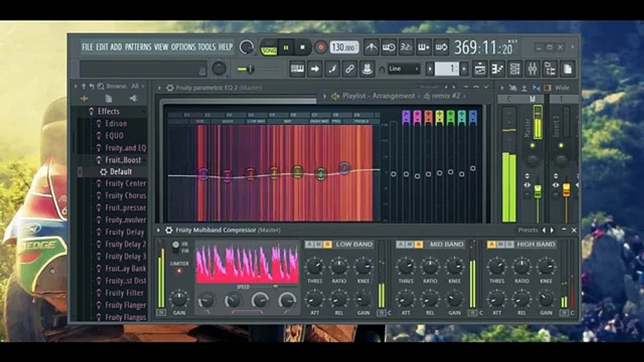Click the right-arrow channel rack icon
644x362 pixels.
click(x=315, y=69)
